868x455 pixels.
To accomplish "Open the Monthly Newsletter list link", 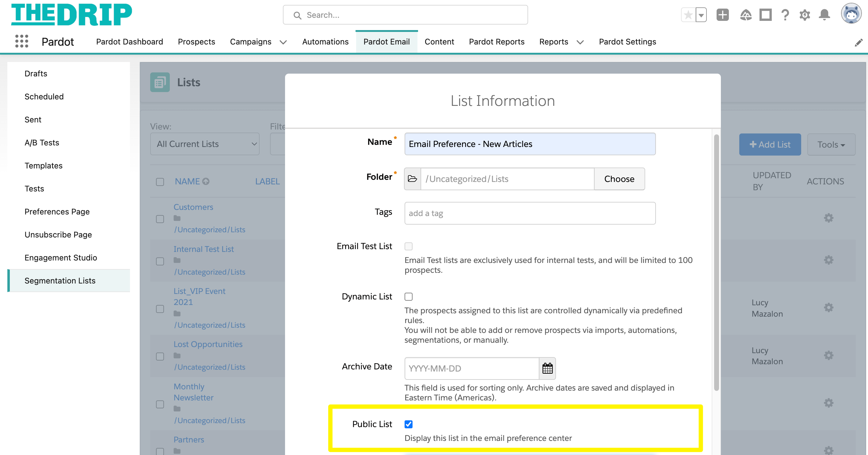I will (x=193, y=392).
